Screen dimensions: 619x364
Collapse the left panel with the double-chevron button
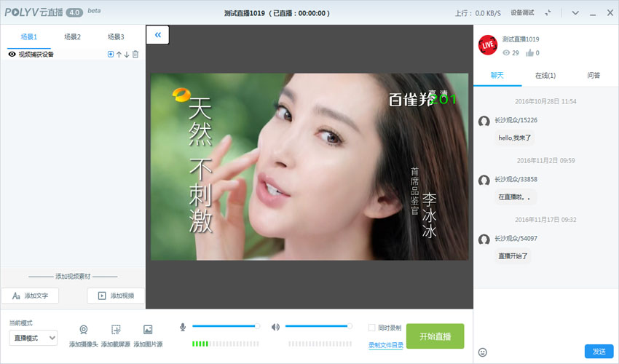click(157, 34)
